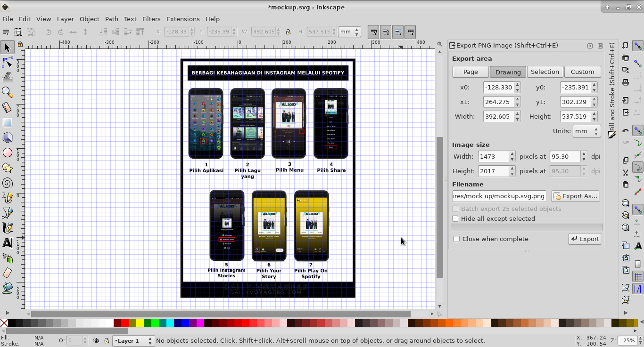Toggle the width/height lock icon

(288, 32)
